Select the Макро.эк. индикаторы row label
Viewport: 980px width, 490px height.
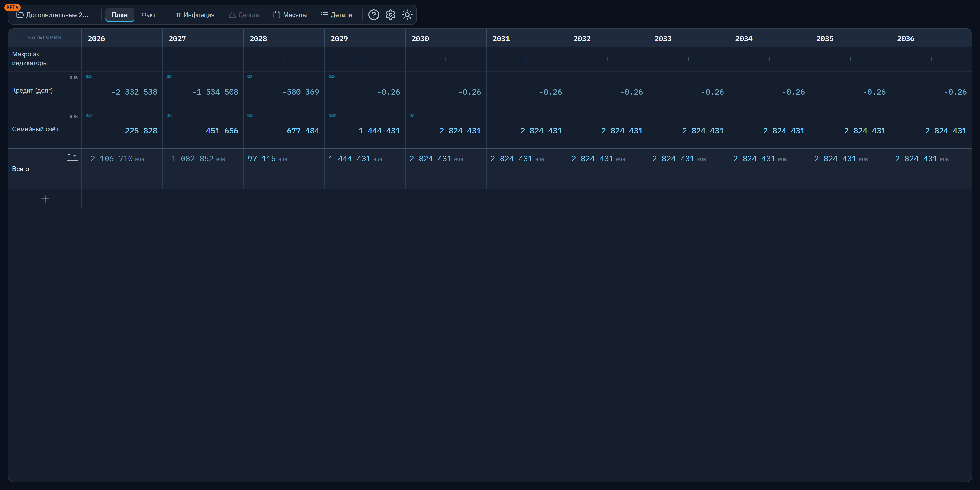point(30,59)
